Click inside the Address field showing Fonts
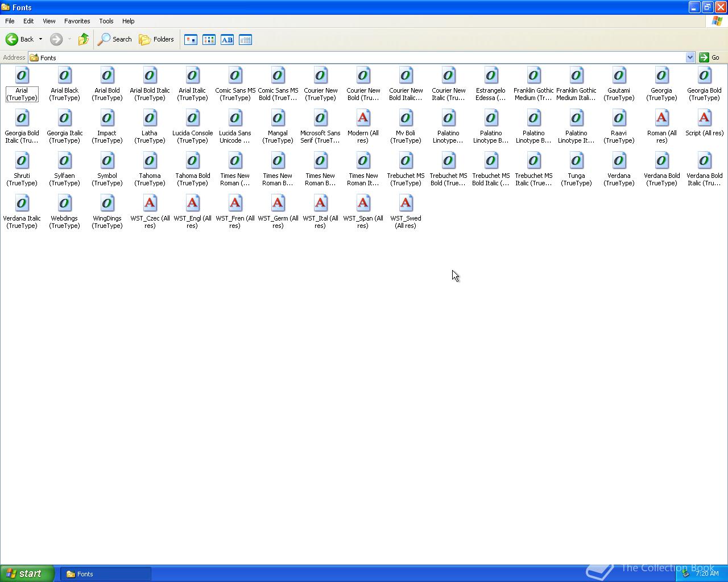 (x=357, y=57)
